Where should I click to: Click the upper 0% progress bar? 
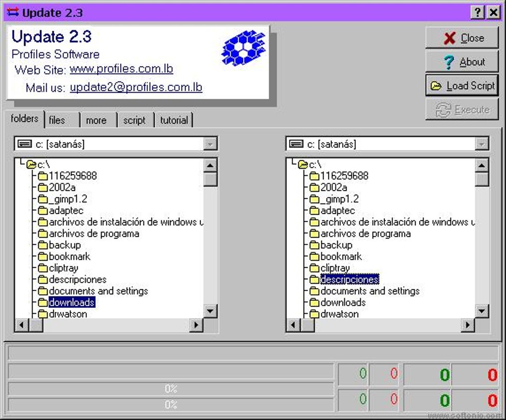pos(171,389)
